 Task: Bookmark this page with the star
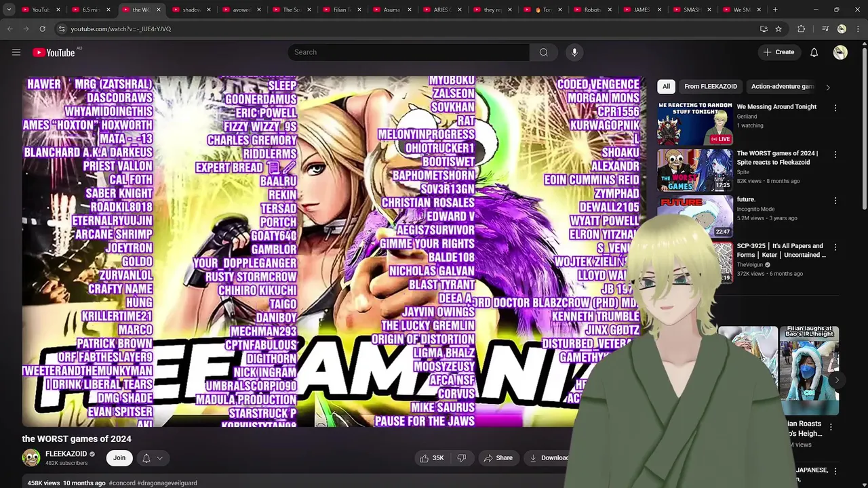click(x=778, y=28)
